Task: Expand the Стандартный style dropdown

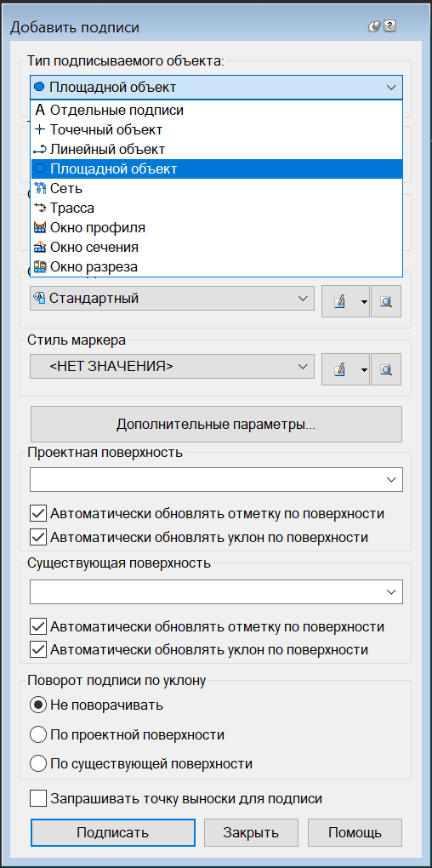Action: (303, 299)
